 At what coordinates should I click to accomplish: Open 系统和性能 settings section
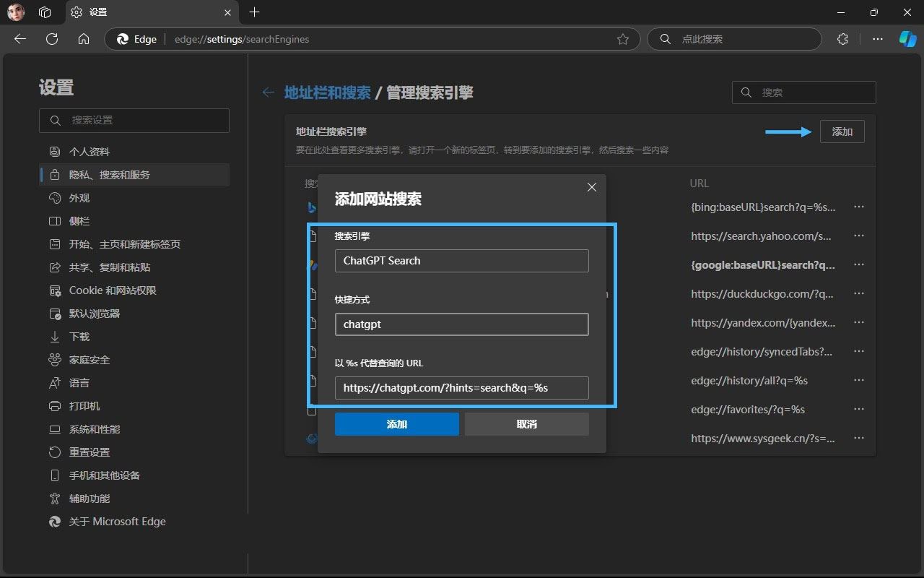[x=134, y=429]
